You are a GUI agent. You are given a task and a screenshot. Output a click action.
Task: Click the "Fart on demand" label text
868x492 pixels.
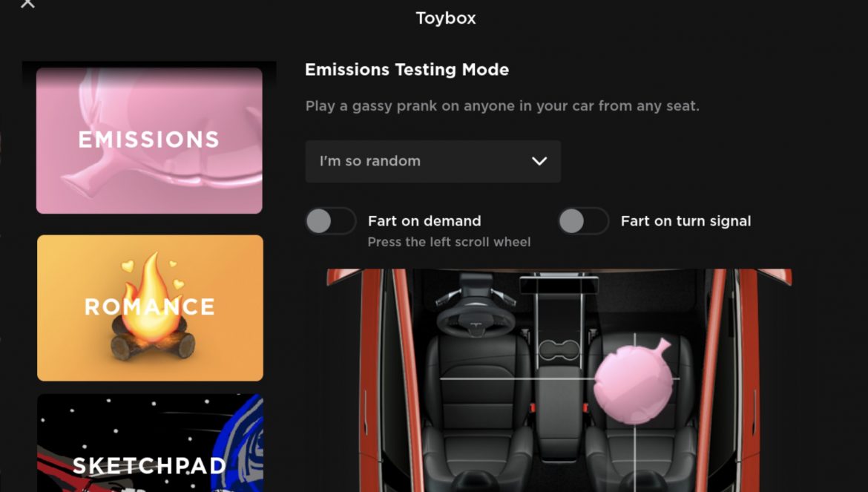[x=424, y=221]
